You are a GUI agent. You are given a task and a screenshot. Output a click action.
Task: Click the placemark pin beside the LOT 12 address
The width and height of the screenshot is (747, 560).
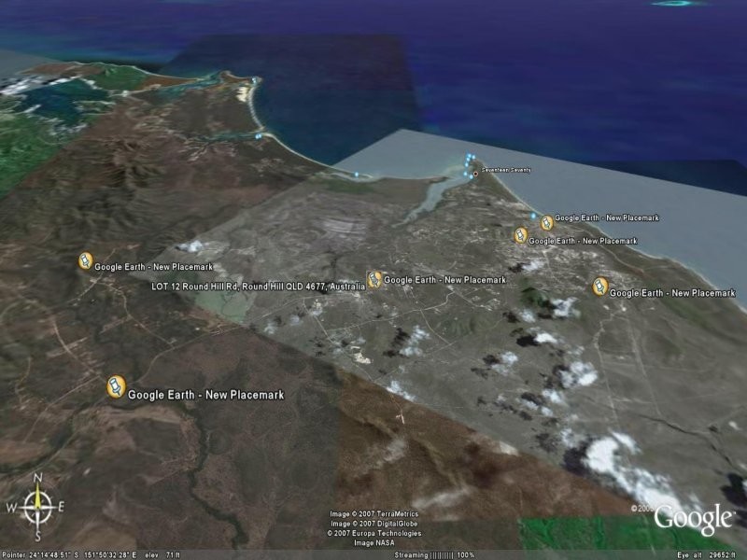coord(373,279)
